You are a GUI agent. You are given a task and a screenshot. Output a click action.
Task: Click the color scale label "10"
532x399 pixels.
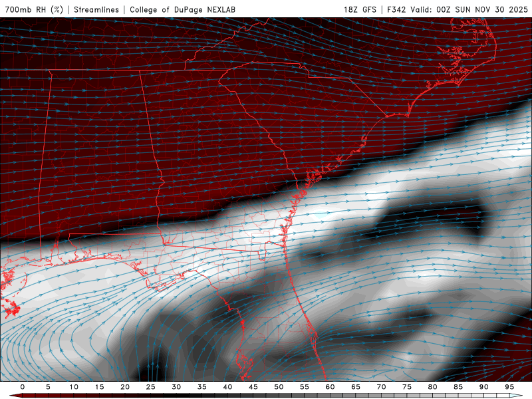pos(74,387)
